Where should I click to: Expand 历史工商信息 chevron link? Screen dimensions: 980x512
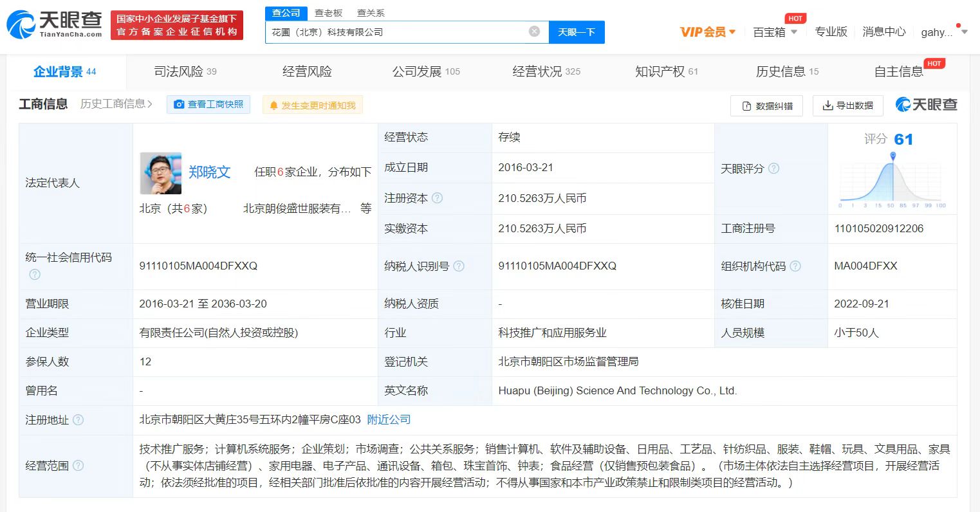[116, 104]
